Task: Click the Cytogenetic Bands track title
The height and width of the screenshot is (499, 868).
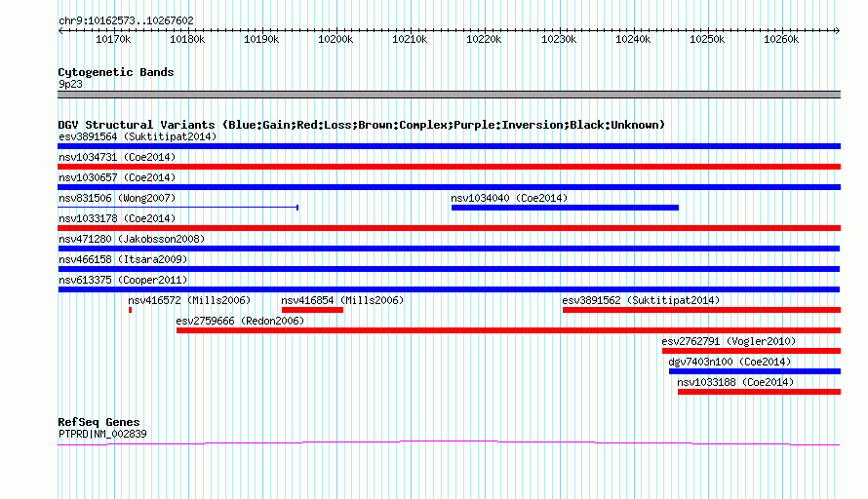Action: [x=116, y=72]
